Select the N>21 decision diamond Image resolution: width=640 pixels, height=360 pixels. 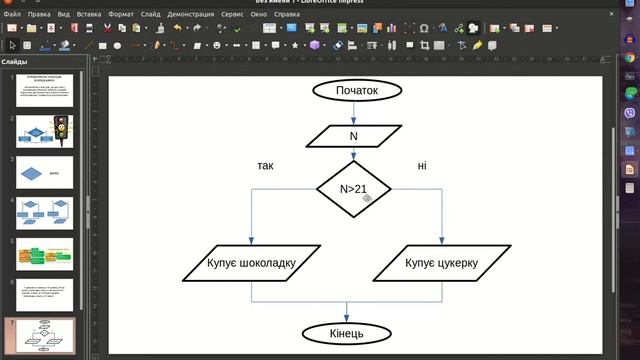click(x=353, y=189)
